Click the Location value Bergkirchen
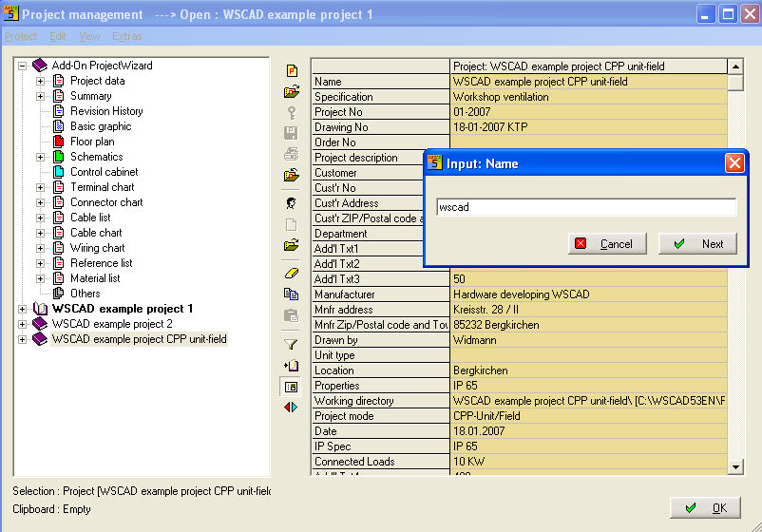Image resolution: width=762 pixels, height=532 pixels. pyautogui.click(x=589, y=370)
